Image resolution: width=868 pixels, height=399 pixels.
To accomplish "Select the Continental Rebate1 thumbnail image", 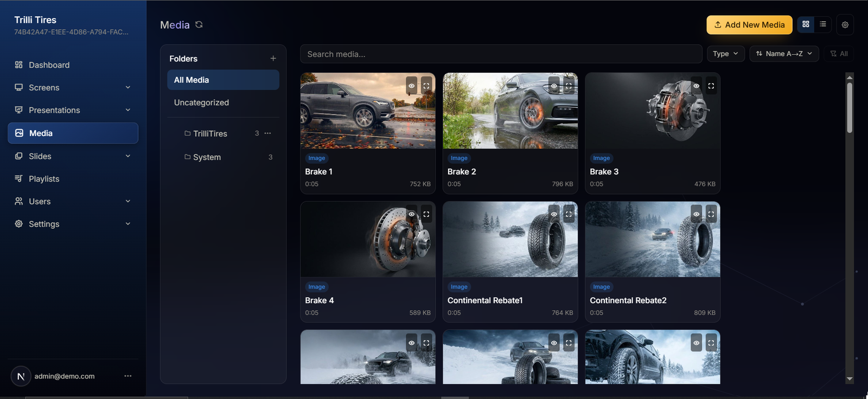I will [x=510, y=240].
